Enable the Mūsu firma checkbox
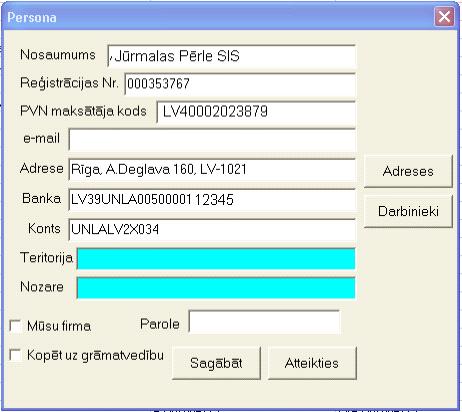Screen dimensions: 462x412 pyautogui.click(x=15, y=326)
